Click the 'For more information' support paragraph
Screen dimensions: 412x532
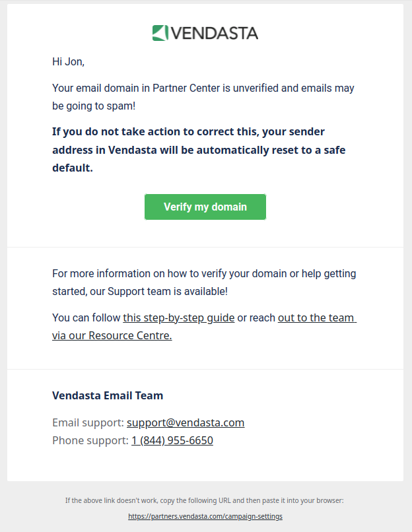tap(204, 283)
